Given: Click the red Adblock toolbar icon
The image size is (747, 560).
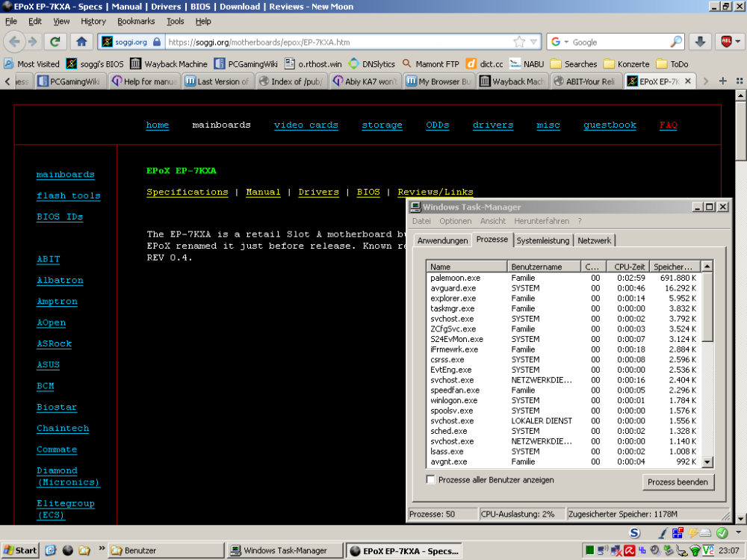Looking at the screenshot, I should [x=726, y=42].
